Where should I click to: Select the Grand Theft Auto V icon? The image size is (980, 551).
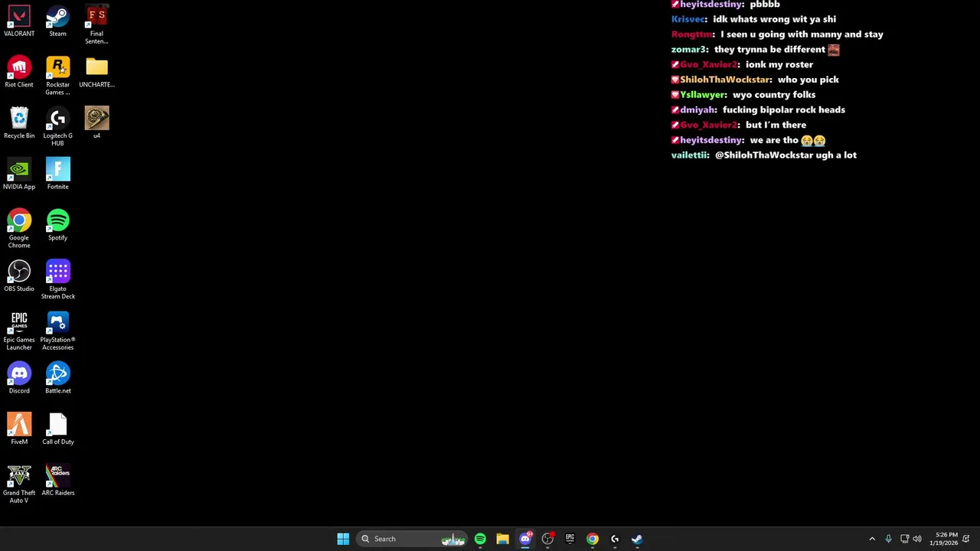tap(19, 484)
